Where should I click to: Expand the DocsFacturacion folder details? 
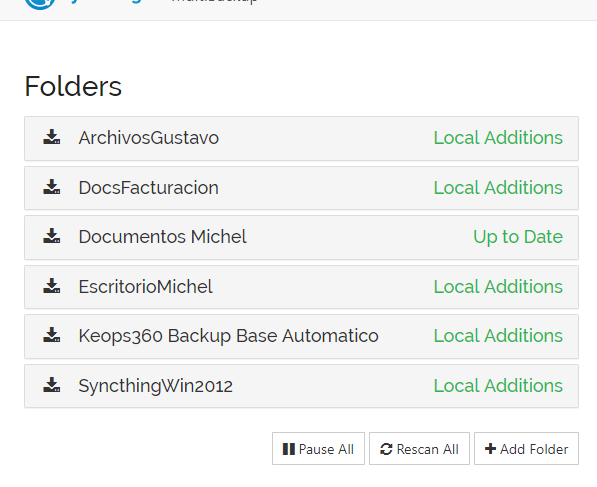(301, 188)
